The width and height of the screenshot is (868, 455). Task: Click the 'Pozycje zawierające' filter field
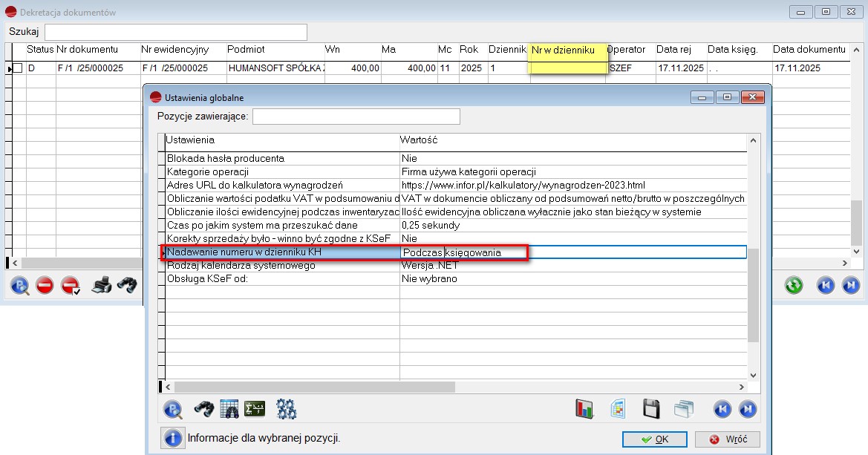[356, 117]
